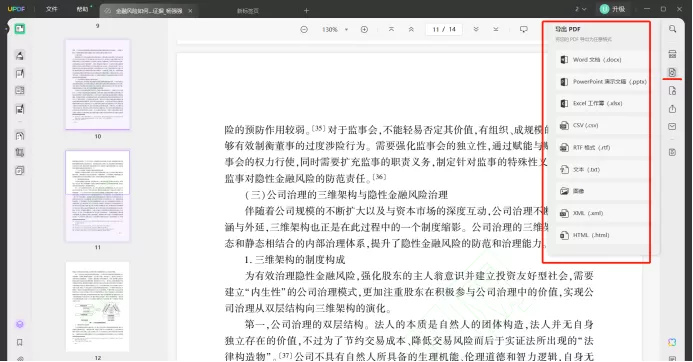The height and width of the screenshot is (362, 693).
Task: Export as XML (.xml)
Action: (x=601, y=213)
